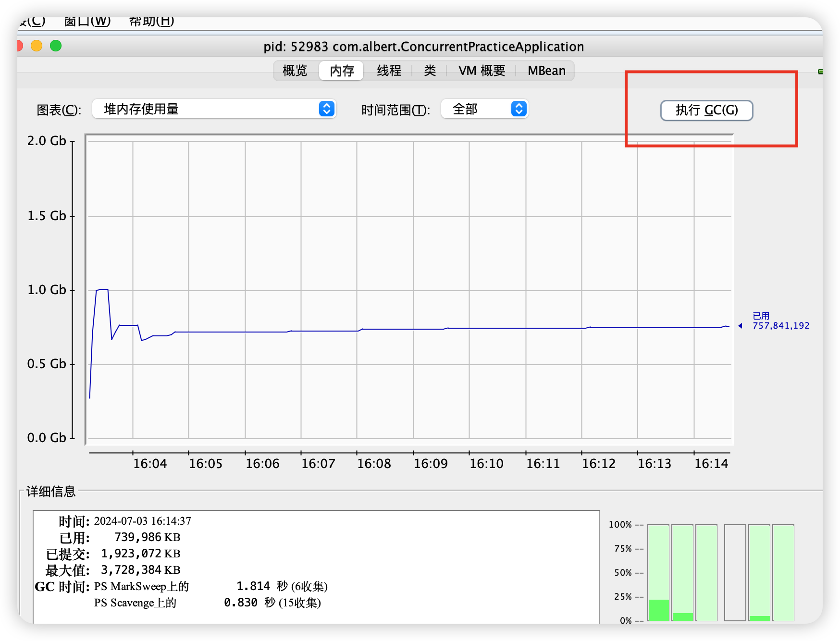Click the 0.5 Gb axis label

point(47,364)
